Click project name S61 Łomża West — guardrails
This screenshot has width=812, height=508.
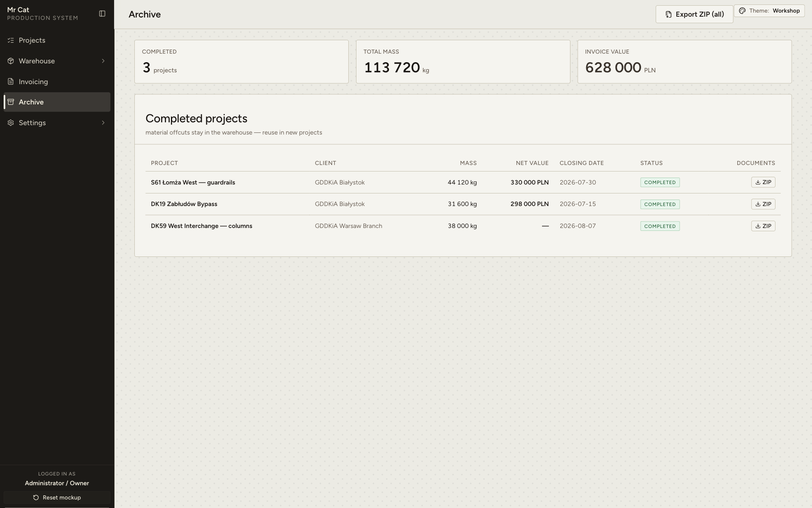point(193,182)
